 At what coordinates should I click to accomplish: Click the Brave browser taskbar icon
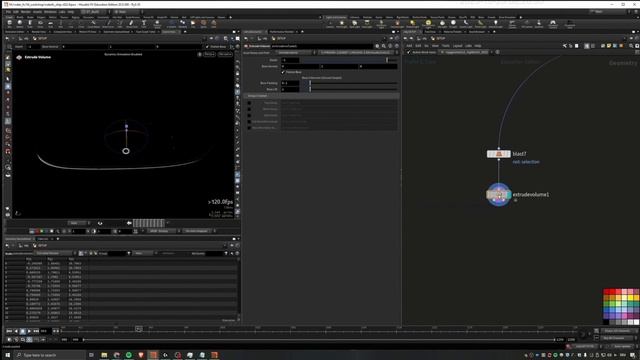pos(141,355)
